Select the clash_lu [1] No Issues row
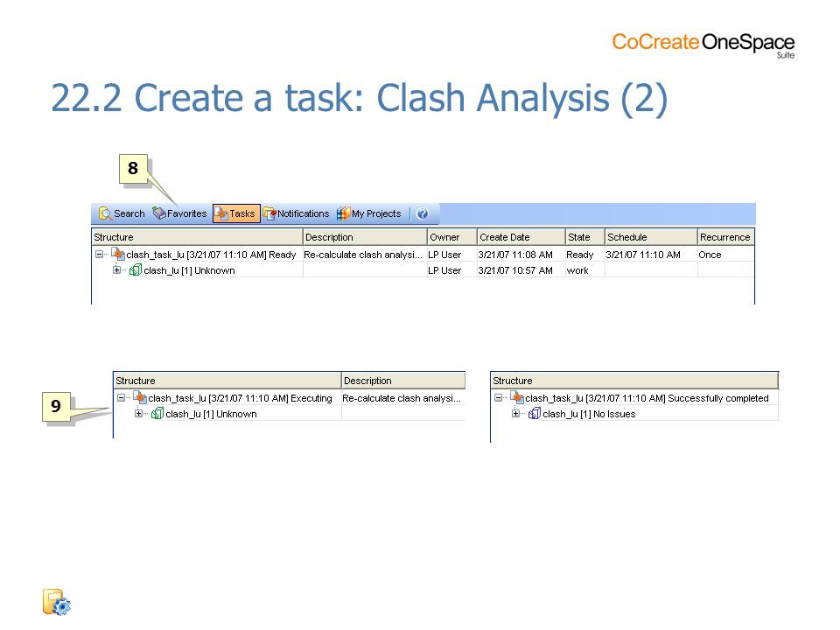Screen dimensions: 840x630 pyautogui.click(x=589, y=414)
